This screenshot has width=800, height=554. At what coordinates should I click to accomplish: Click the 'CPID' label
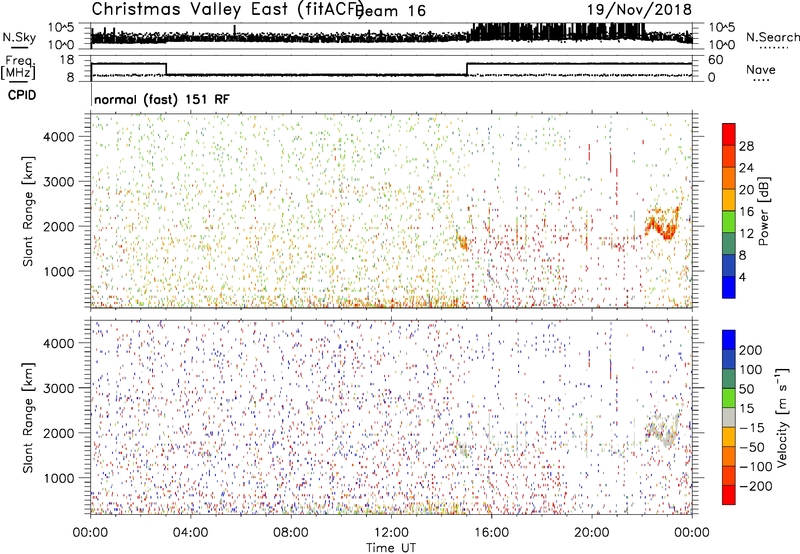point(21,95)
